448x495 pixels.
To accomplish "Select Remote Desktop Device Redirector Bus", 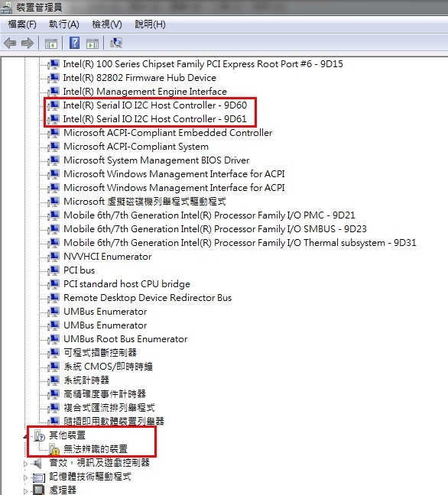I will [148, 298].
